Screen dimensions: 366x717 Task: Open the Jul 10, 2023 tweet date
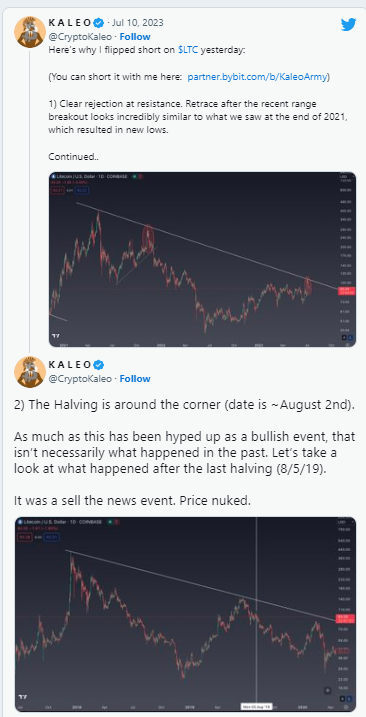[x=138, y=22]
